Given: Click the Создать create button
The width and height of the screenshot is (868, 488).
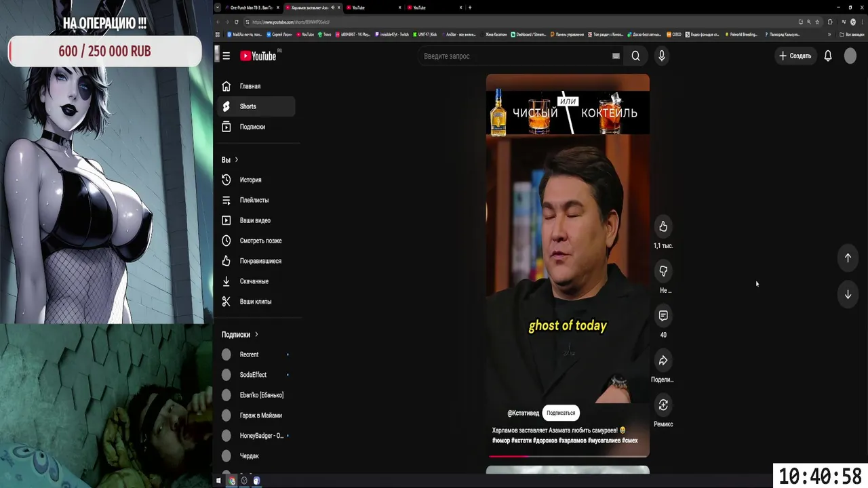Looking at the screenshot, I should [x=795, y=56].
